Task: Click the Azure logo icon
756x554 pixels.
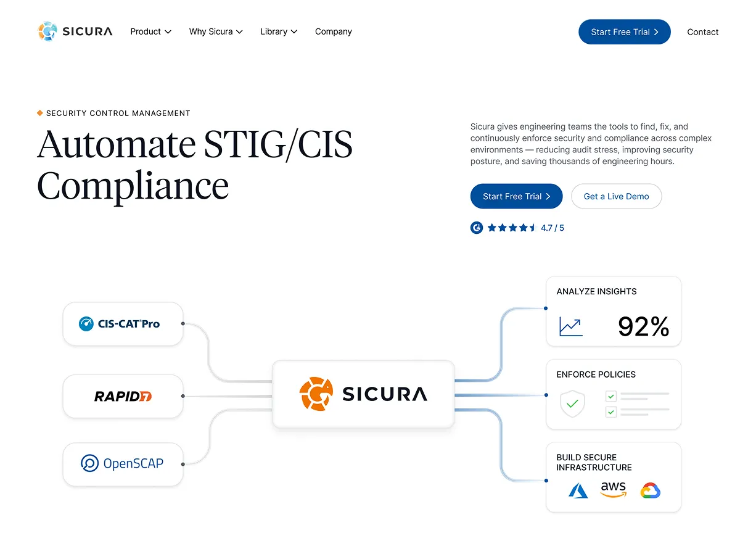Action: 578,490
